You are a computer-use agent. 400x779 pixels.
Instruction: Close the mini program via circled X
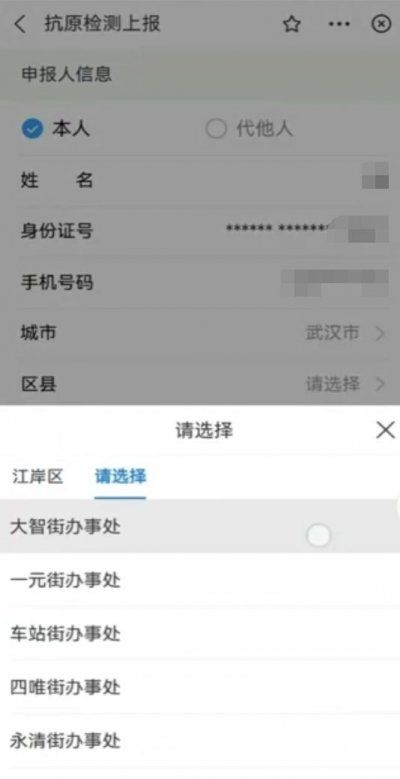click(381, 24)
